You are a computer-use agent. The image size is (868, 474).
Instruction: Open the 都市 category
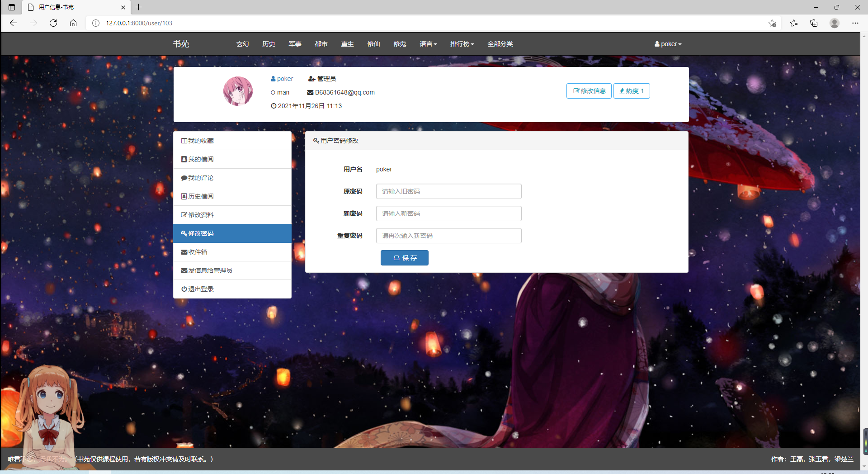pos(321,44)
